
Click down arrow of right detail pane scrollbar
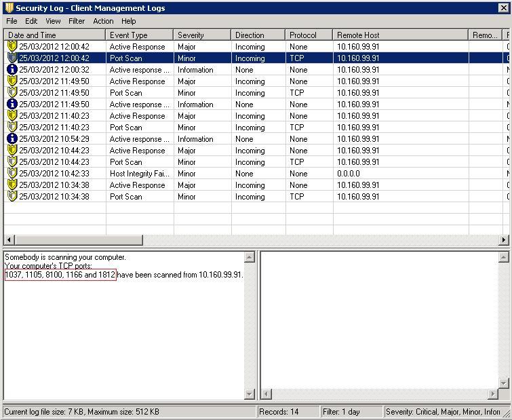(x=503, y=383)
